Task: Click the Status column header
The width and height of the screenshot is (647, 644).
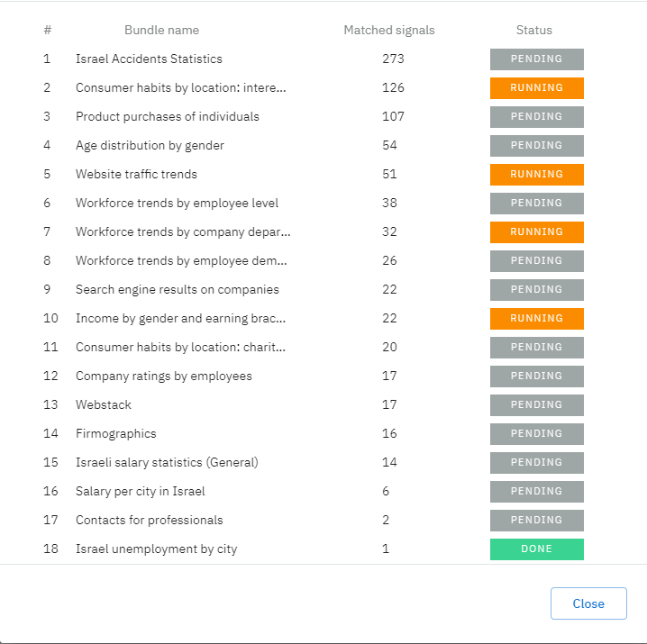Action: tap(534, 30)
